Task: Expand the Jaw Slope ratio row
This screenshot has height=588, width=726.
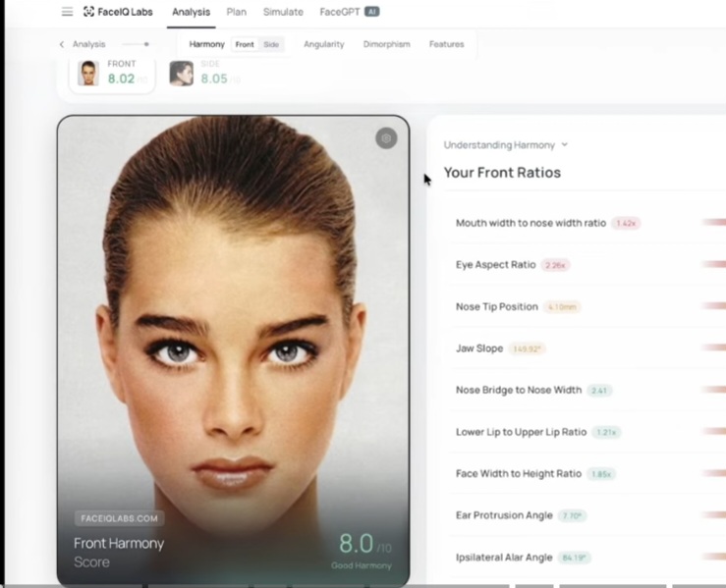Action: pyautogui.click(x=479, y=348)
